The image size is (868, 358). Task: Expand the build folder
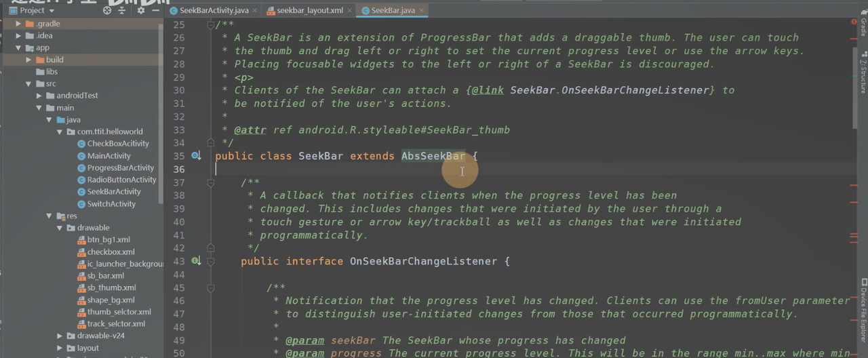28,60
